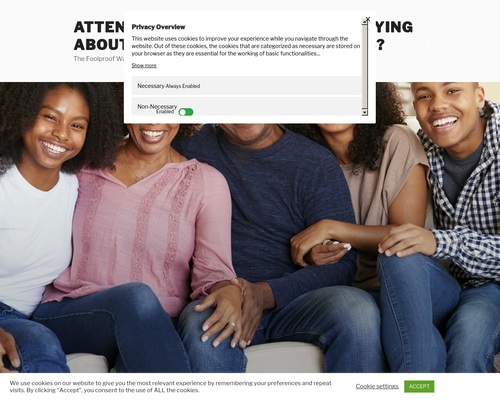Click the Always Enabled label
This screenshot has width=500, height=400.
(x=183, y=86)
